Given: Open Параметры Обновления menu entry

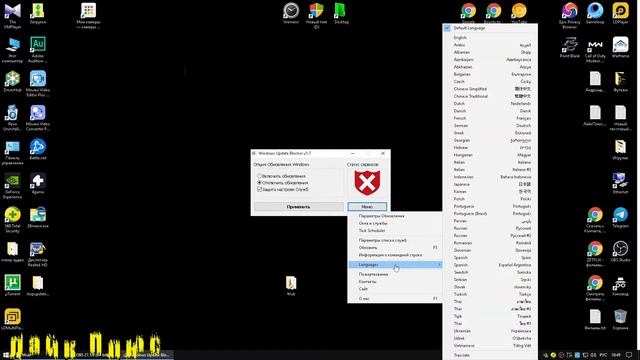Looking at the screenshot, I should (x=395, y=216).
